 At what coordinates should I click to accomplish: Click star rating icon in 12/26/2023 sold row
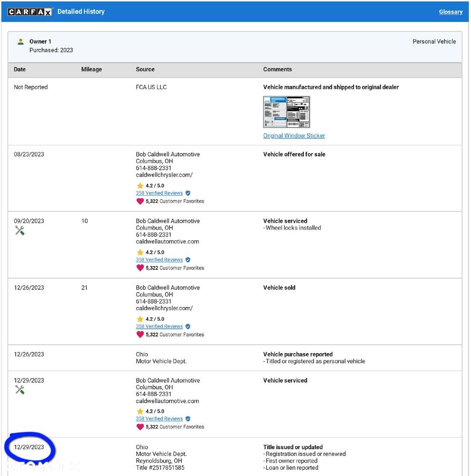pos(140,319)
